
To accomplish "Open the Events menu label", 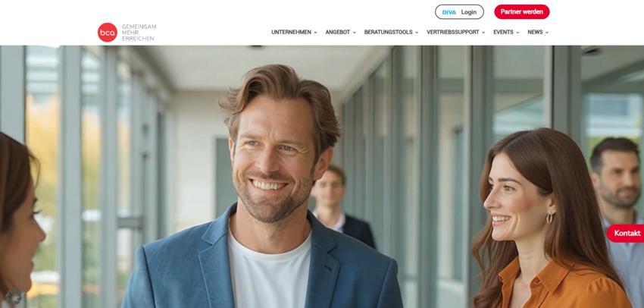I will point(503,32).
